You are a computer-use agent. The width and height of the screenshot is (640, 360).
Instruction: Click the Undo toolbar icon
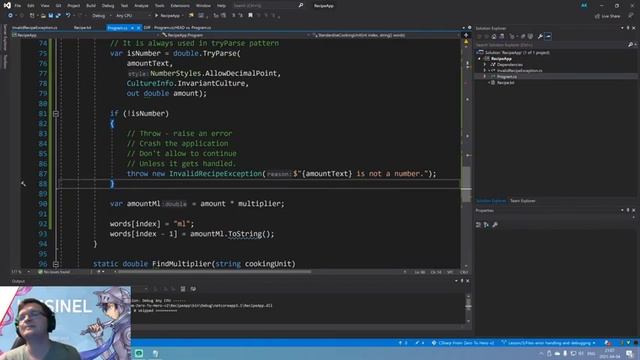tap(68, 16)
